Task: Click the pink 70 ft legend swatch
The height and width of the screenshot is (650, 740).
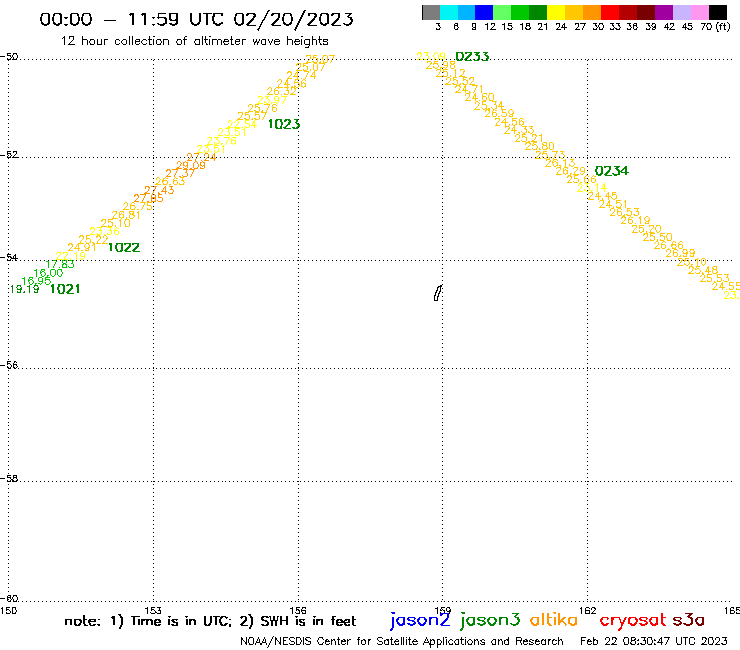Action: (699, 12)
